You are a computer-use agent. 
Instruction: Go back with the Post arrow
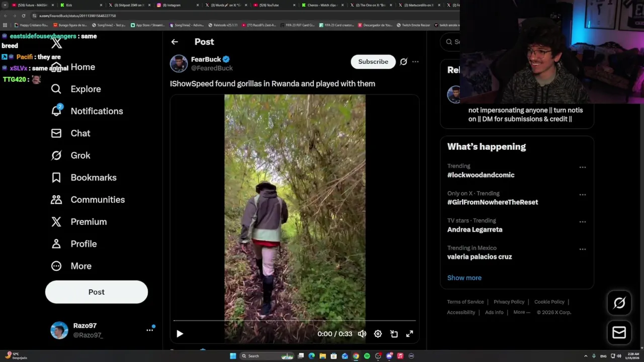tap(175, 42)
